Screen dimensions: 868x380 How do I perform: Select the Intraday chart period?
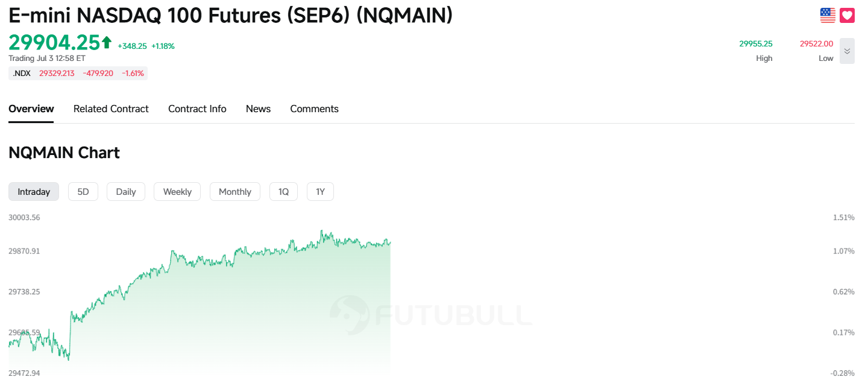coord(34,191)
